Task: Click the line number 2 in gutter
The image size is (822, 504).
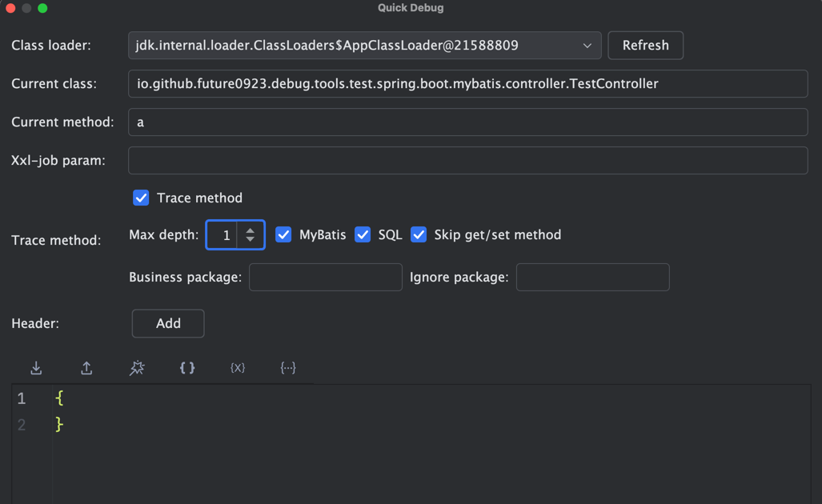Action: click(x=22, y=424)
